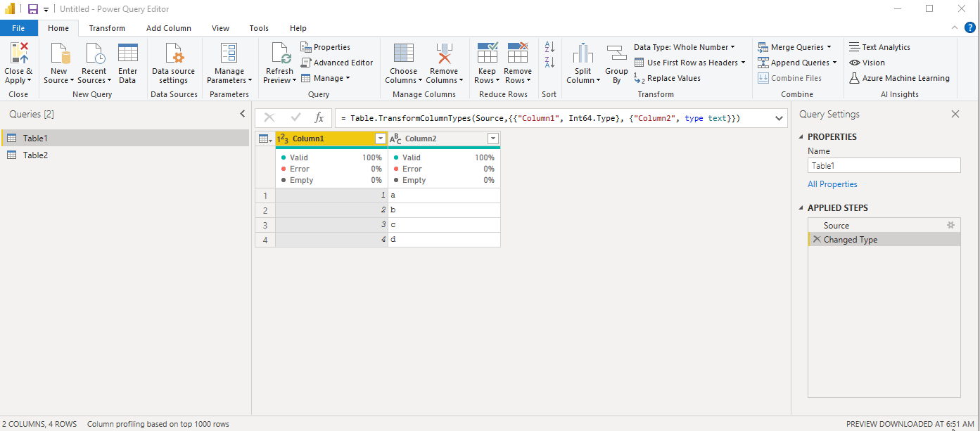This screenshot has height=431, width=980.
Task: Click the Close & Apply icon
Action: [x=19, y=53]
